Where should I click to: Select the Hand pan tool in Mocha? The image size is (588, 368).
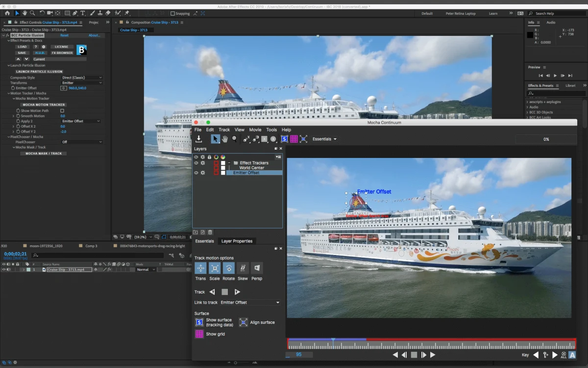(225, 139)
